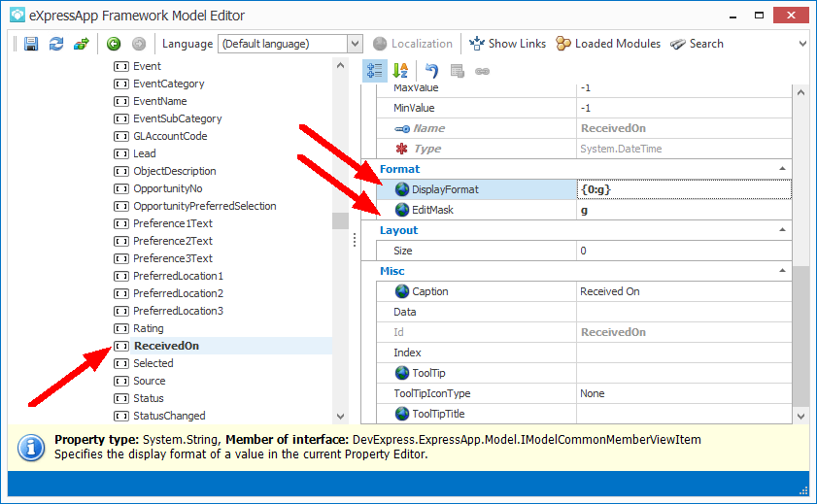817x504 pixels.
Task: Click the ToolTipTitle globe icon
Action: coord(402,414)
